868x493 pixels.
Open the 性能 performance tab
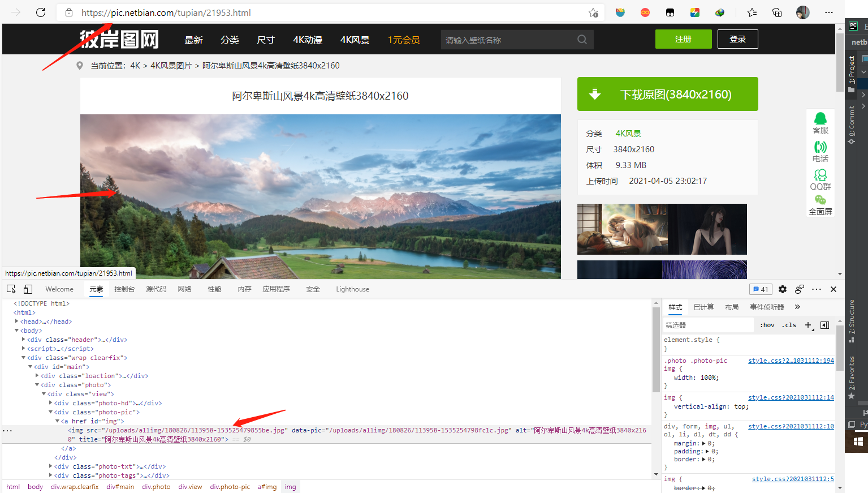point(214,289)
